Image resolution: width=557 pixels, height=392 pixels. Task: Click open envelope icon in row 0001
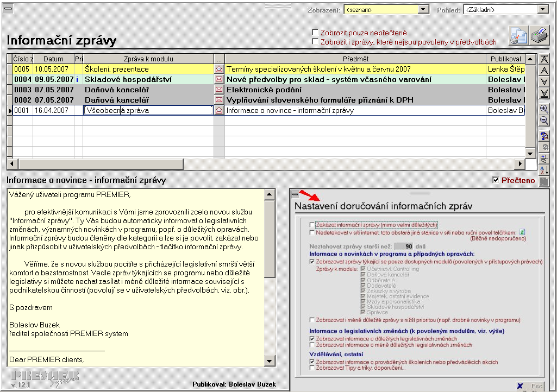219,110
